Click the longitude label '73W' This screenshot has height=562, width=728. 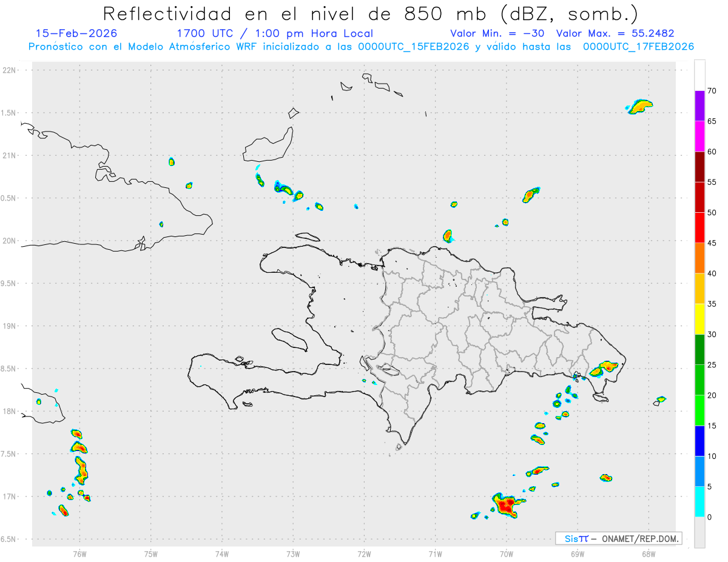click(293, 554)
